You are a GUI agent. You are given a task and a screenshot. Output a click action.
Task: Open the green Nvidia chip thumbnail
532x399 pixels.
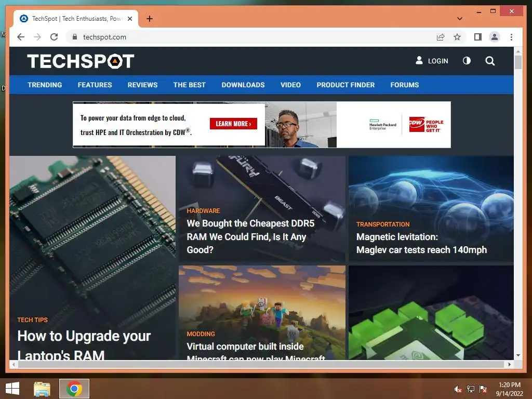(431, 312)
